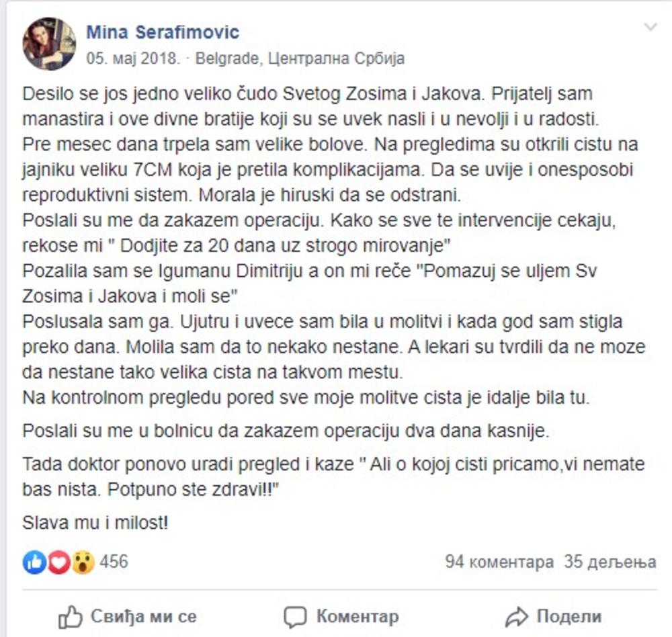Click the red heart Love reaction icon
672x637 pixels.
pyautogui.click(x=58, y=562)
